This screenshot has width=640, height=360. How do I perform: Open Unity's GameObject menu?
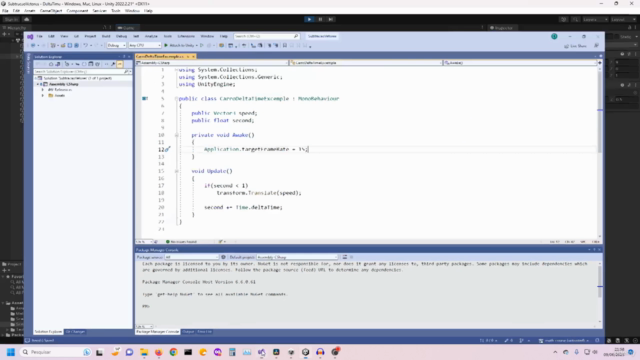pos(51,11)
